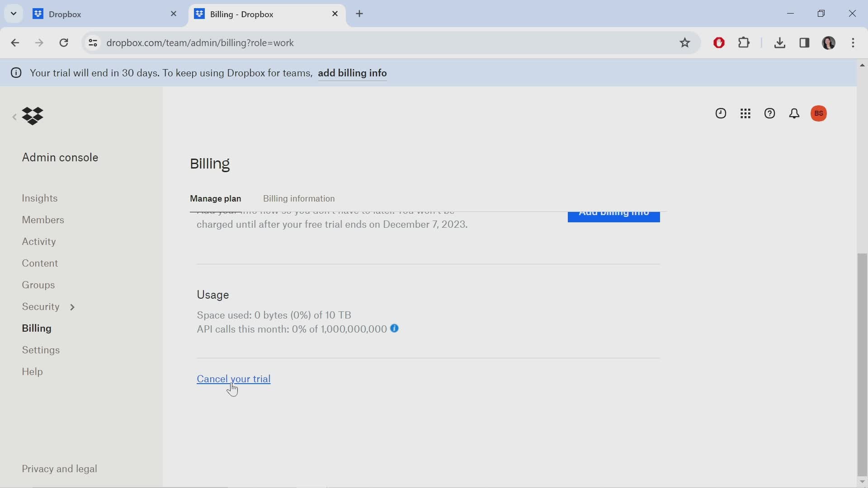The image size is (868, 488).
Task: Click the API calls info tooltip icon
Action: (394, 329)
